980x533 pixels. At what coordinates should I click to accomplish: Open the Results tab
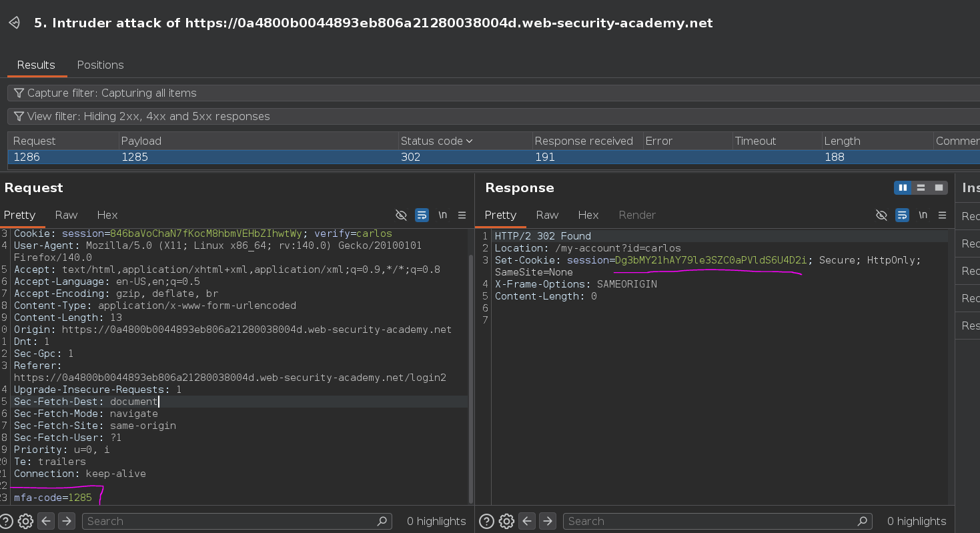pos(36,65)
